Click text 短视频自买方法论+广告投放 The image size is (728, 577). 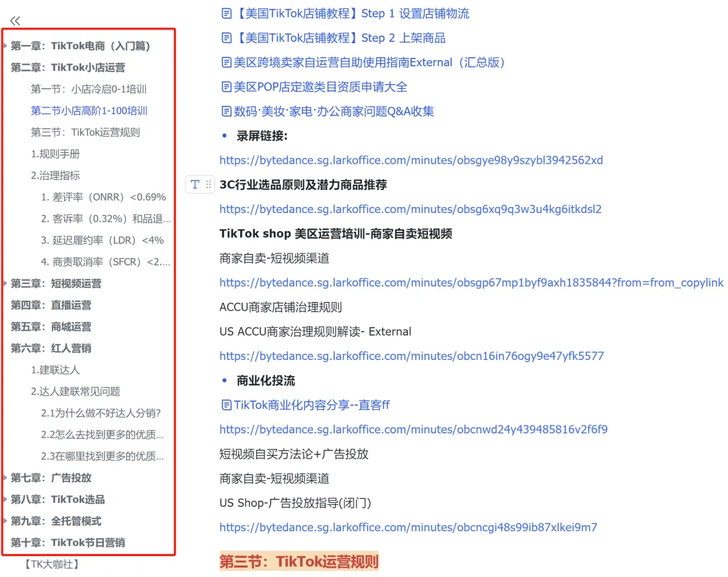(294, 454)
